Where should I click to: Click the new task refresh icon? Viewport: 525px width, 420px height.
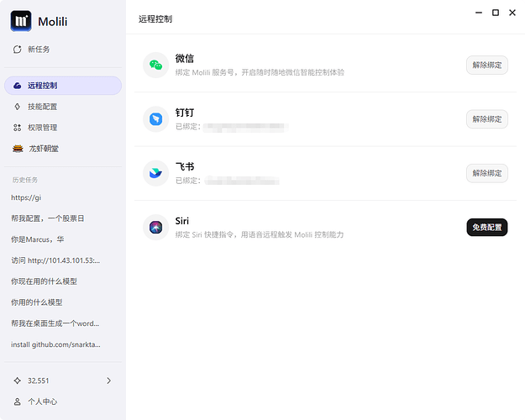click(17, 50)
